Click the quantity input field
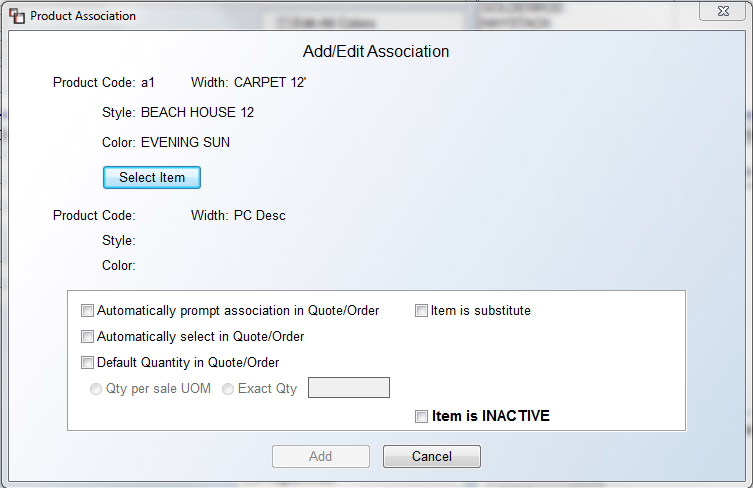Viewport: 753px width, 488px height. tap(349, 388)
